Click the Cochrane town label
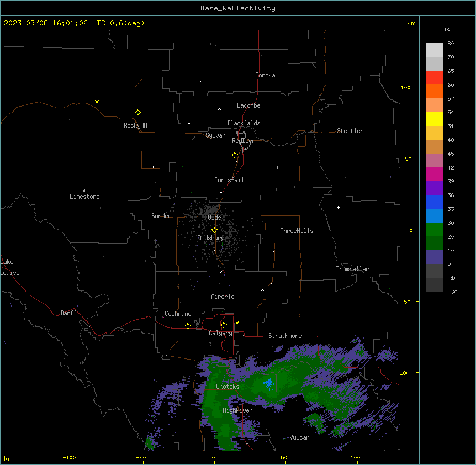The height and width of the screenshot is (465, 476). point(178,314)
